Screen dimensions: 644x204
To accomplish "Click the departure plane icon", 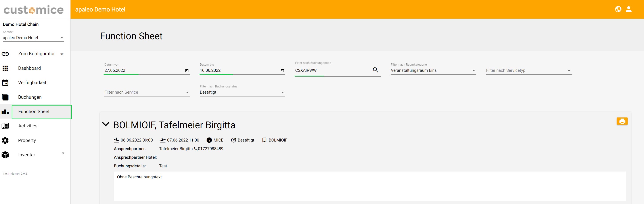I will tap(163, 140).
